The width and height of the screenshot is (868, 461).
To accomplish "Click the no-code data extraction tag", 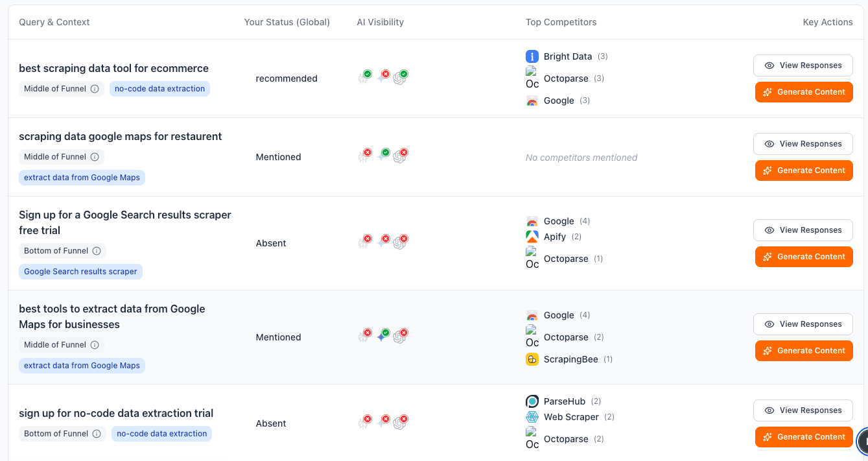I will [159, 88].
